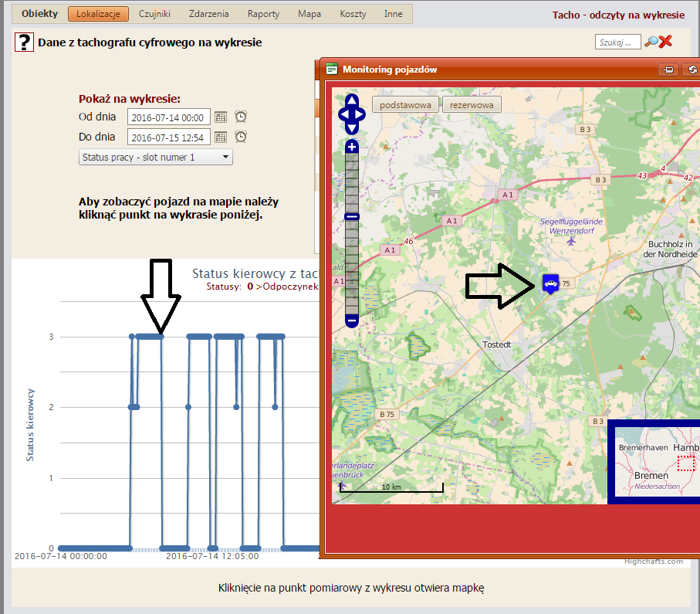Open the Raporty menu tab
This screenshot has height=614, width=700.
[x=263, y=14]
